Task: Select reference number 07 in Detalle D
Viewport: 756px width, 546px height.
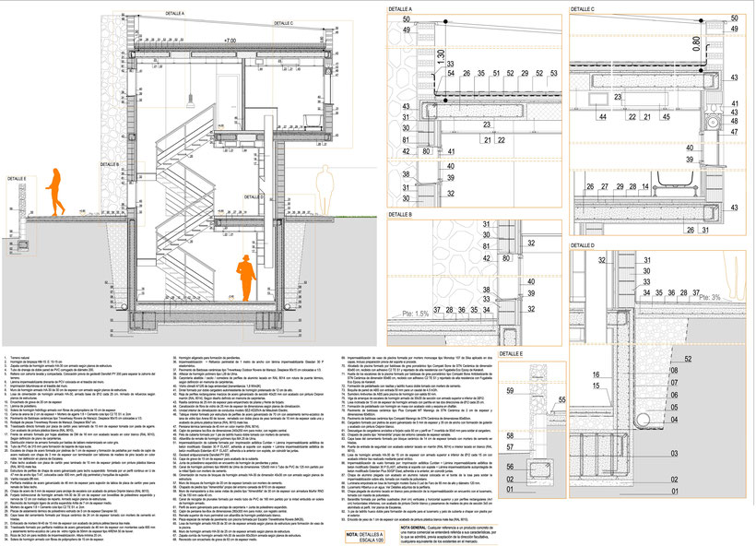Action: [x=674, y=383]
